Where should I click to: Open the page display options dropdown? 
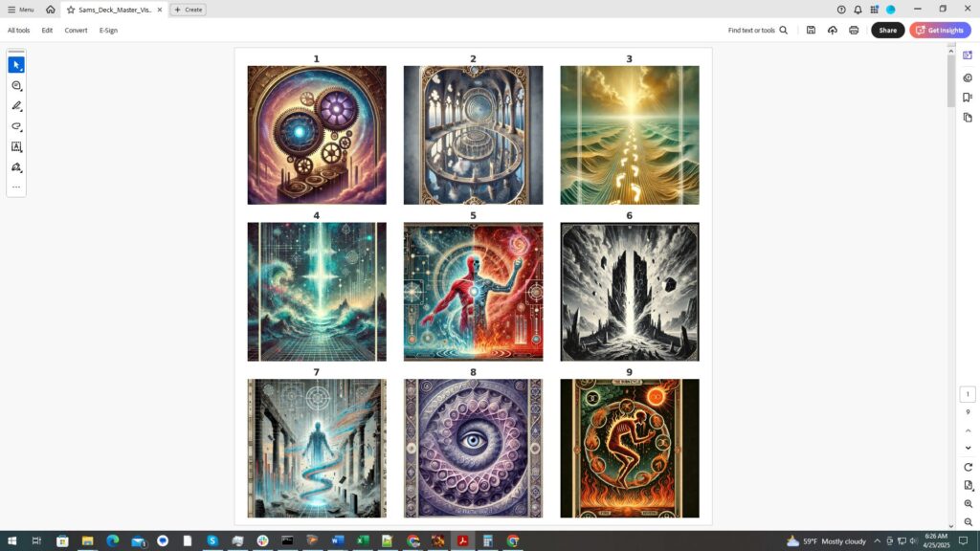click(x=968, y=486)
